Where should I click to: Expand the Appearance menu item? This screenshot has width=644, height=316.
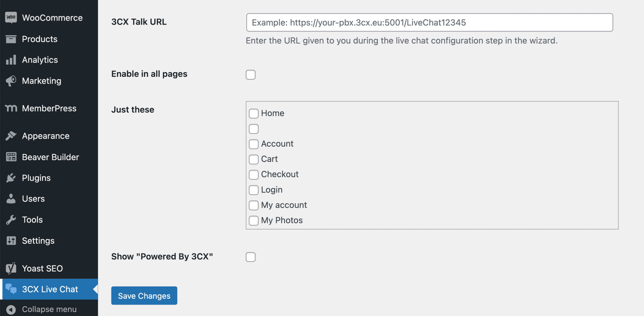point(45,136)
